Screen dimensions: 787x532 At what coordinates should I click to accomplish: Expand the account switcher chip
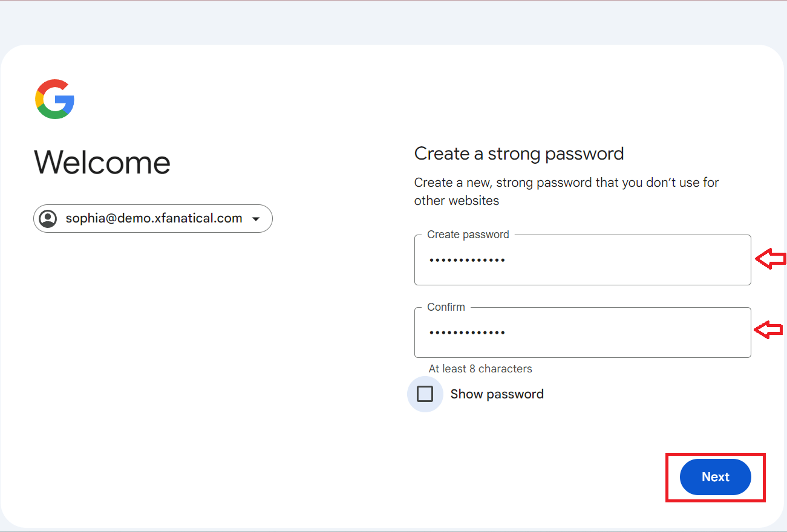point(152,218)
